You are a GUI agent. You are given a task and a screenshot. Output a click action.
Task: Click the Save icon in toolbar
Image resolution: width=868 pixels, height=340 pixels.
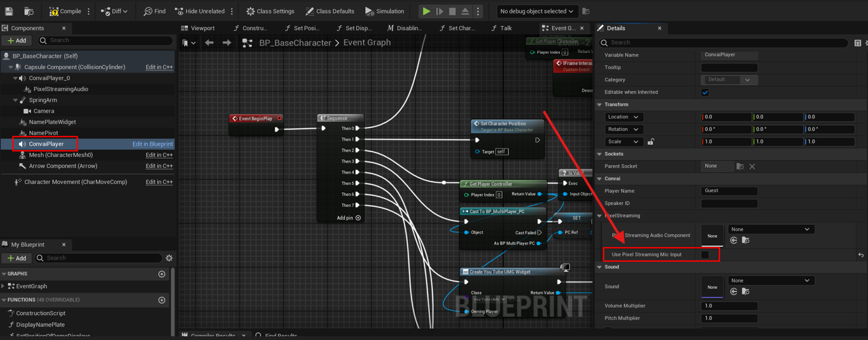point(9,11)
